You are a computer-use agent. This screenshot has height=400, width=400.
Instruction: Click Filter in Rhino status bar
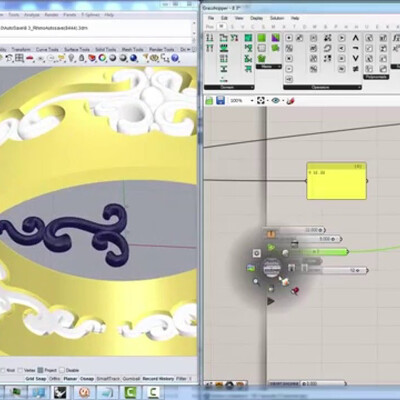(x=181, y=379)
